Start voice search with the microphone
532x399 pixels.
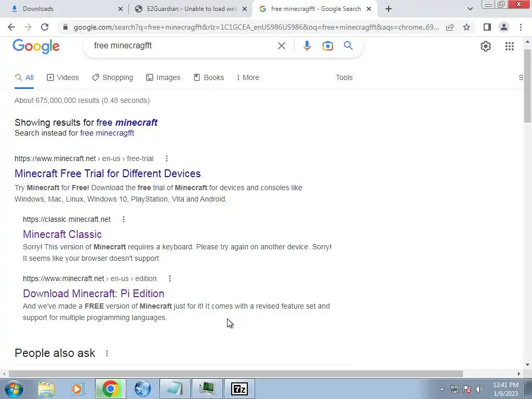[307, 46]
